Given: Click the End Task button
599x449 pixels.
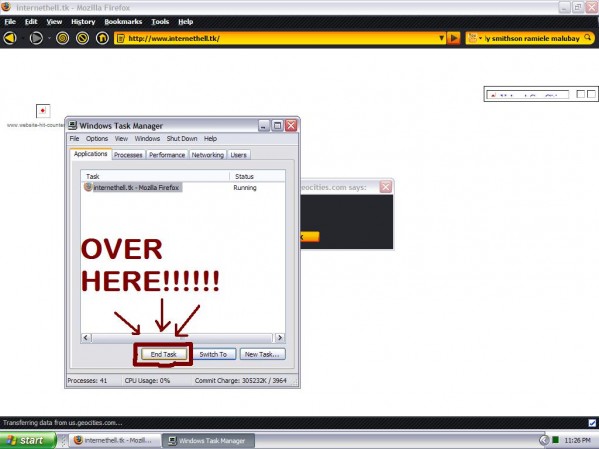Looking at the screenshot, I should point(164,354).
